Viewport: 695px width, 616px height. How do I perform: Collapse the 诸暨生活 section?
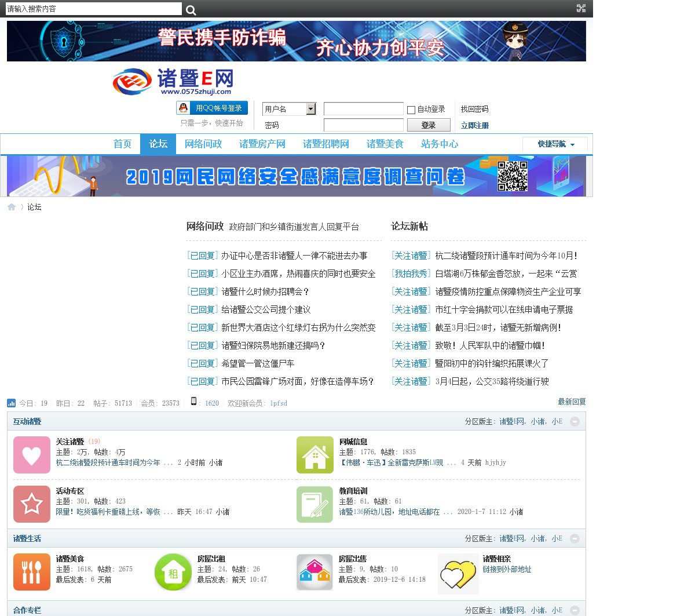pyautogui.click(x=575, y=538)
